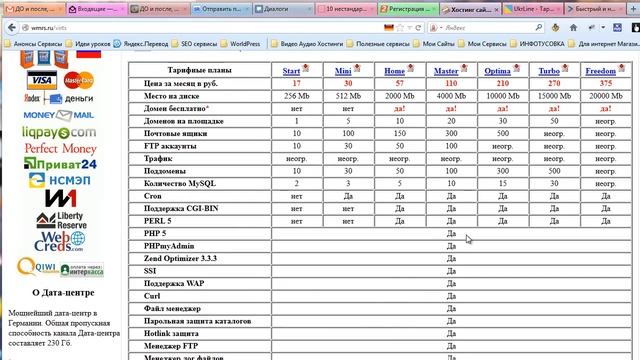The image size is (640, 360).
Task: Click the order icon next to Mini plan
Action: click(357, 68)
